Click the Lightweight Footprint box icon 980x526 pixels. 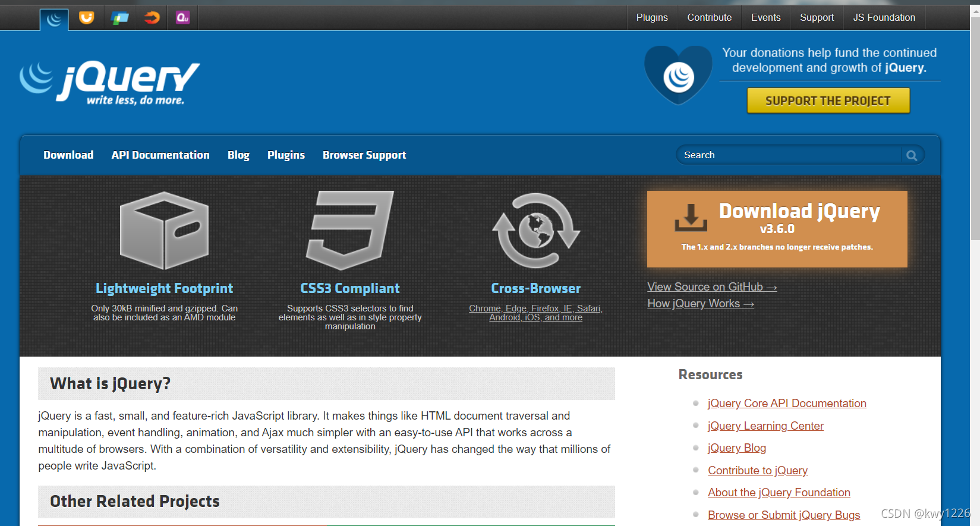pyautogui.click(x=164, y=230)
